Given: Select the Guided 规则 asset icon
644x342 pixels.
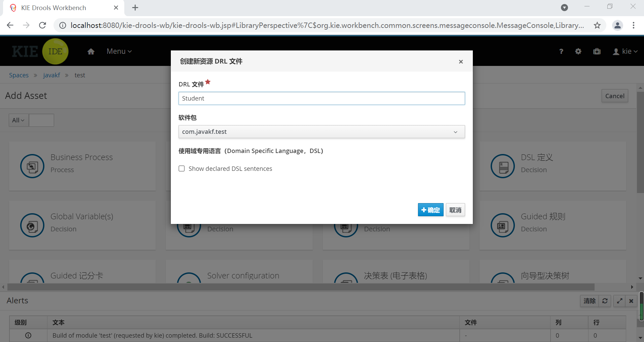Looking at the screenshot, I should pyautogui.click(x=503, y=225).
